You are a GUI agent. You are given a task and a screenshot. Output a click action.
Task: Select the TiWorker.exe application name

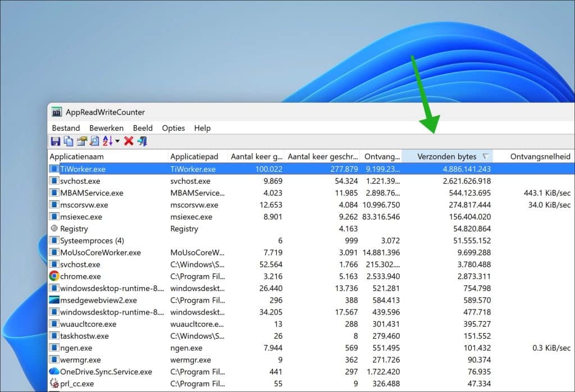coord(83,169)
